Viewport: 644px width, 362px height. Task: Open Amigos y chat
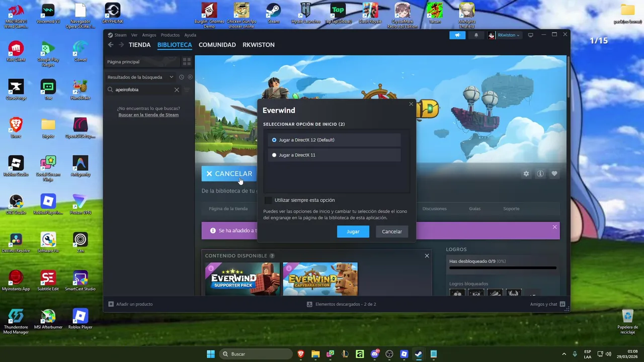(x=547, y=304)
